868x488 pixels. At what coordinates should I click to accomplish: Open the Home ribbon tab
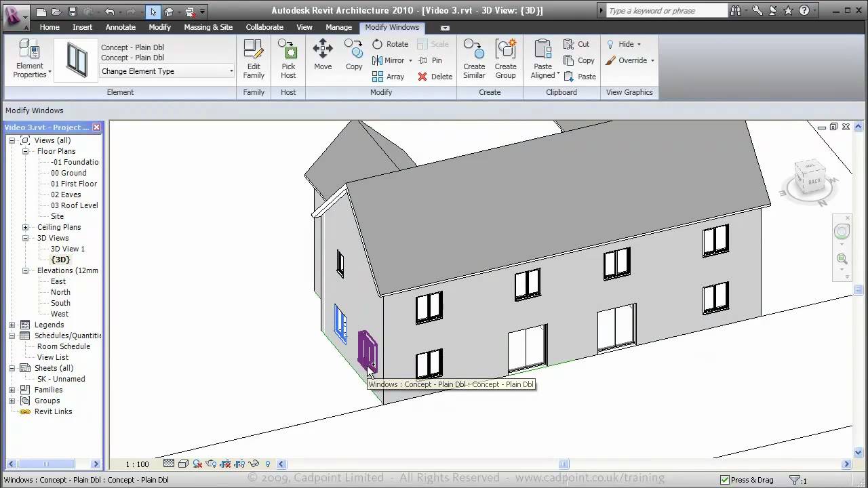click(50, 27)
